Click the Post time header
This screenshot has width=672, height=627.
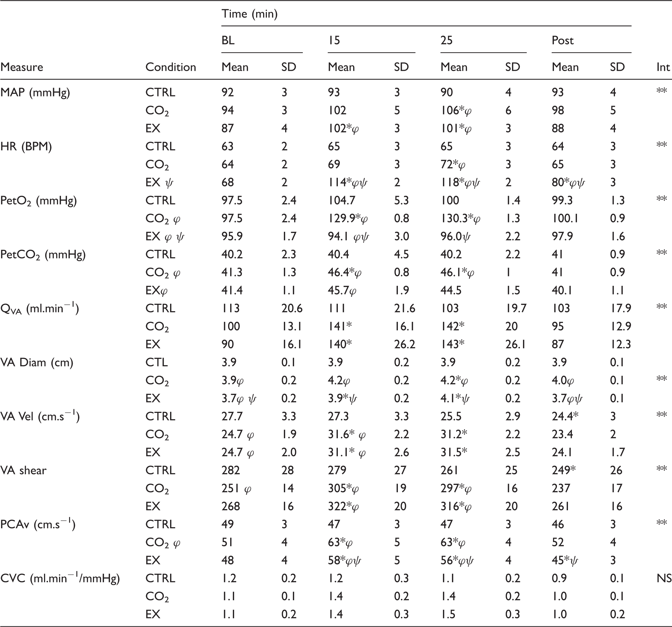tap(563, 41)
